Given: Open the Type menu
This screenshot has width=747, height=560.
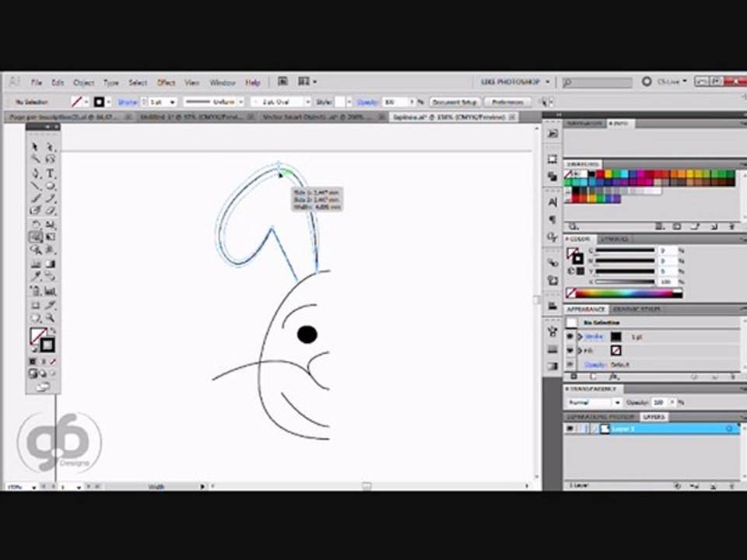Looking at the screenshot, I should 111,82.
